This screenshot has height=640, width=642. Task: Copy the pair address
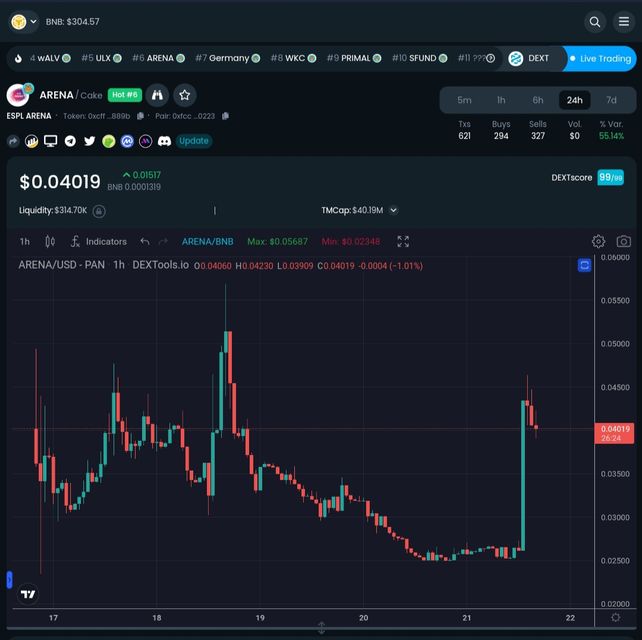click(225, 116)
